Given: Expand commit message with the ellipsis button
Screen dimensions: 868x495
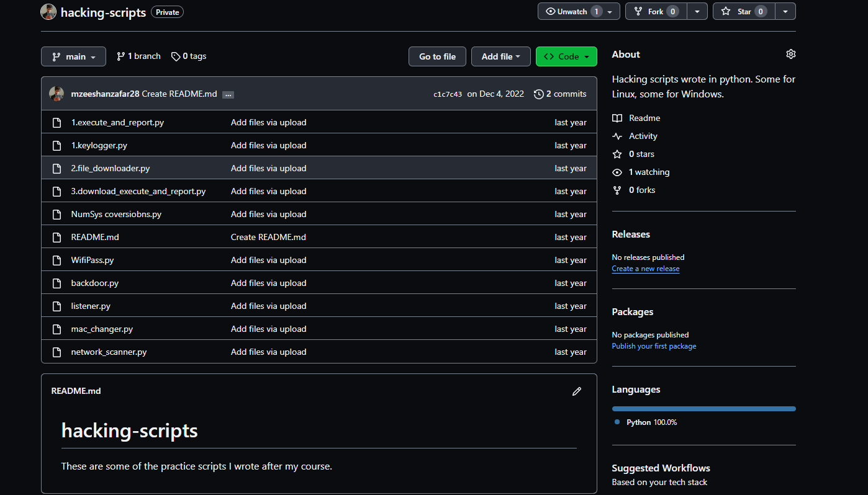Looking at the screenshot, I should coord(228,95).
